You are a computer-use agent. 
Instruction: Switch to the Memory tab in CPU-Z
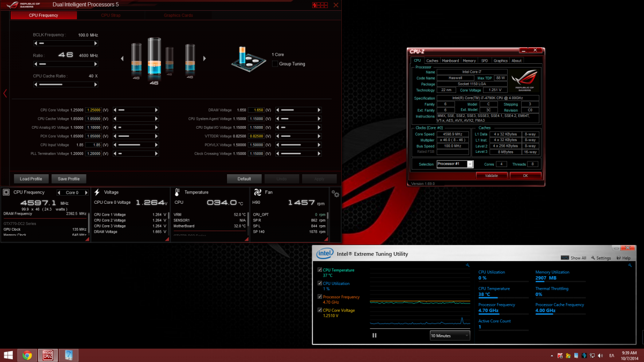point(469,61)
